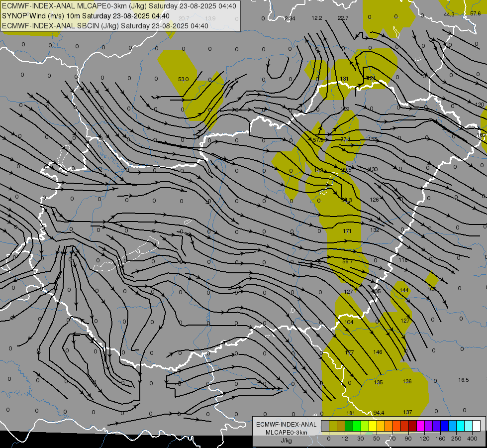
Task: Click the 181 value near the legend
Action: click(350, 413)
